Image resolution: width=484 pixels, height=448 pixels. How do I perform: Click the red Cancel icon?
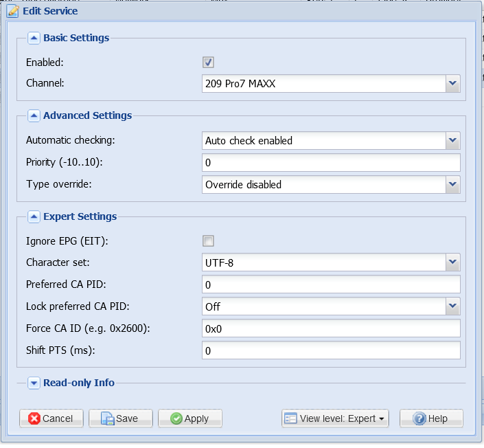tap(34, 418)
